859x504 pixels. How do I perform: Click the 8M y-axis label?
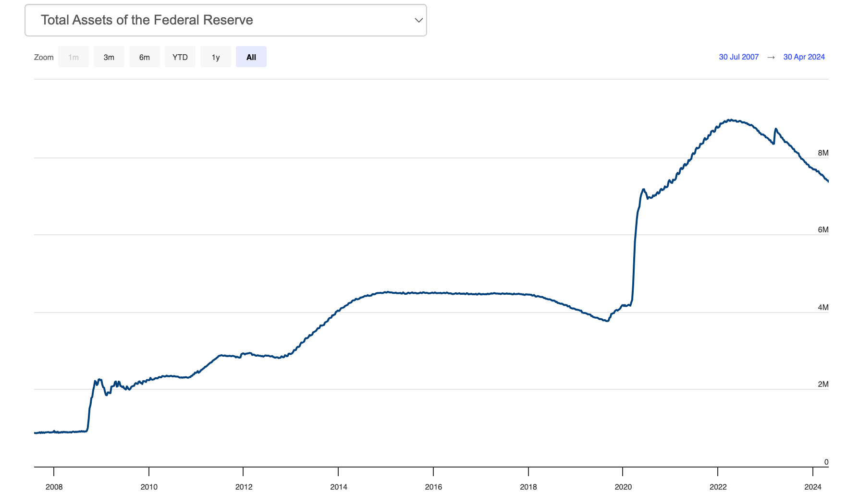coord(823,153)
